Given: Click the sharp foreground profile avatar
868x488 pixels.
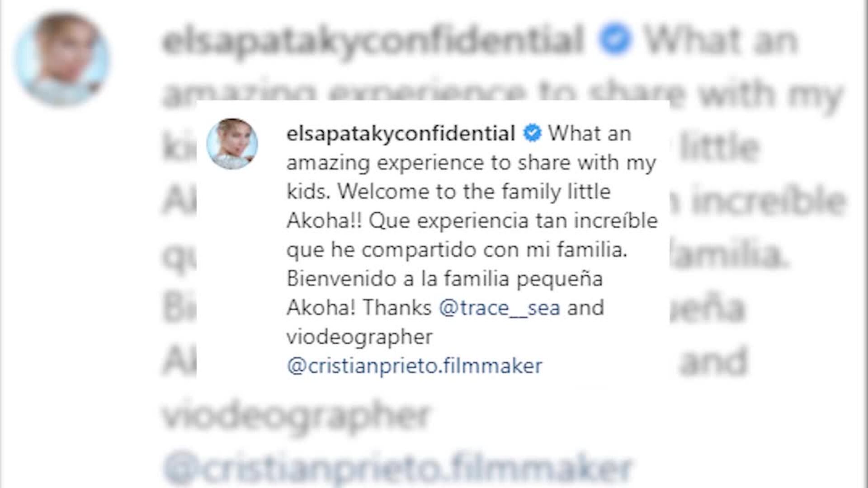Looking at the screenshot, I should [x=232, y=144].
